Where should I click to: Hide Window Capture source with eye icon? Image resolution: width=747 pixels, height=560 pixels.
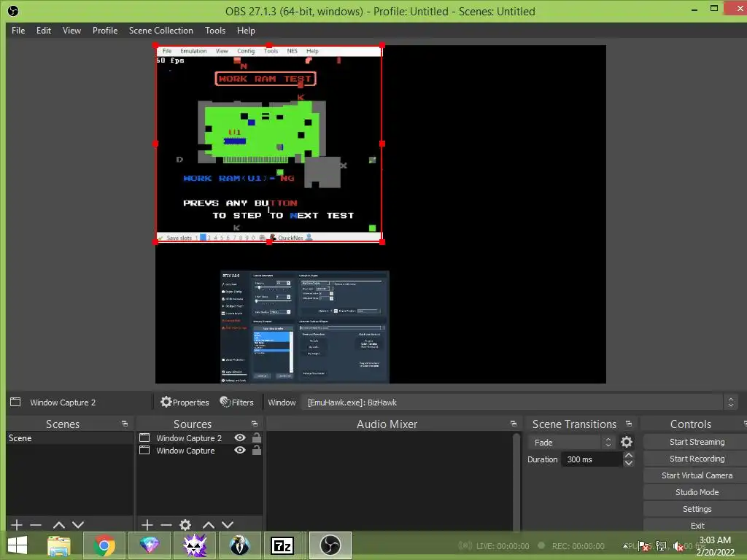click(x=240, y=450)
